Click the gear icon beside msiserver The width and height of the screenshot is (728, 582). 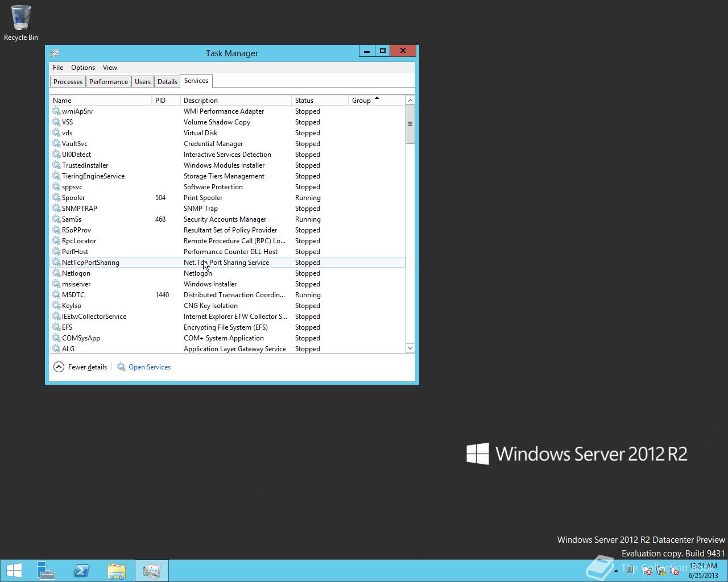[x=56, y=284]
